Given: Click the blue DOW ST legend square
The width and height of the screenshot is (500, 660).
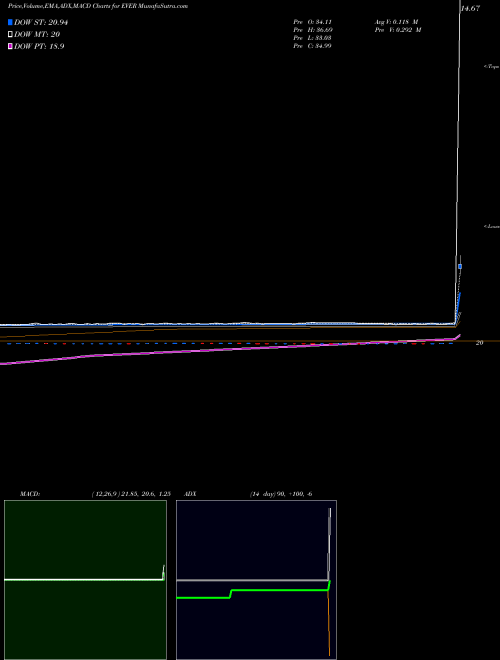Looking at the screenshot, I should click(x=10, y=22).
